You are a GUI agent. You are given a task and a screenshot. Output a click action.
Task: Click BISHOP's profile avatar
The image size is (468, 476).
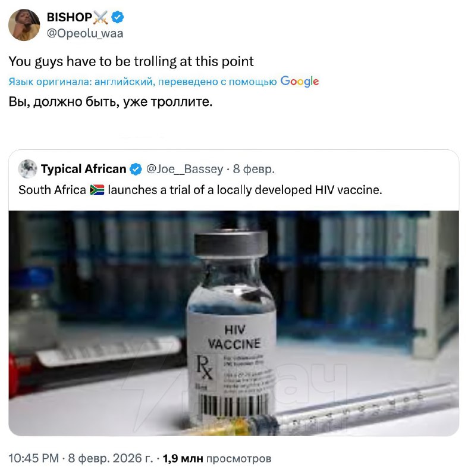24,25
